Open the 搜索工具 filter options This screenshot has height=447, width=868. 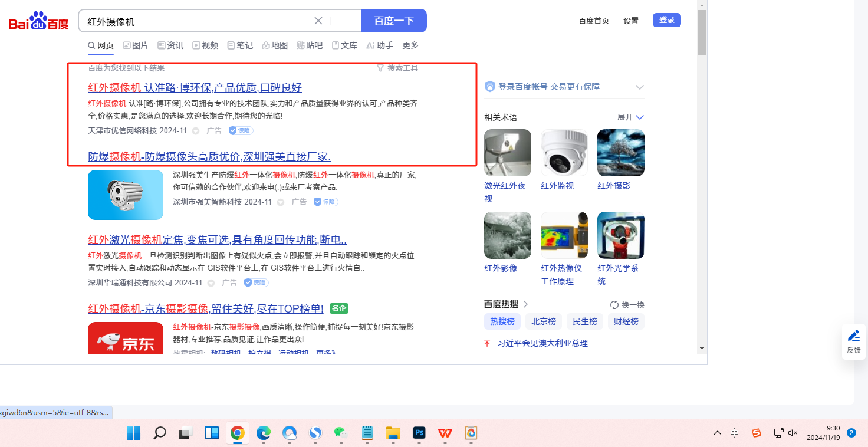[397, 68]
